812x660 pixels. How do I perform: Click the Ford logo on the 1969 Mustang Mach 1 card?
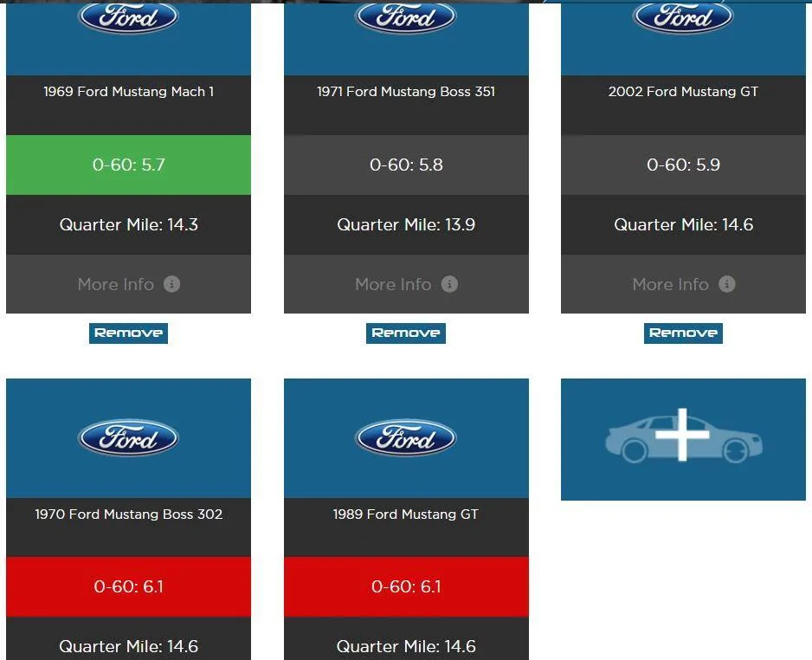tap(128, 16)
